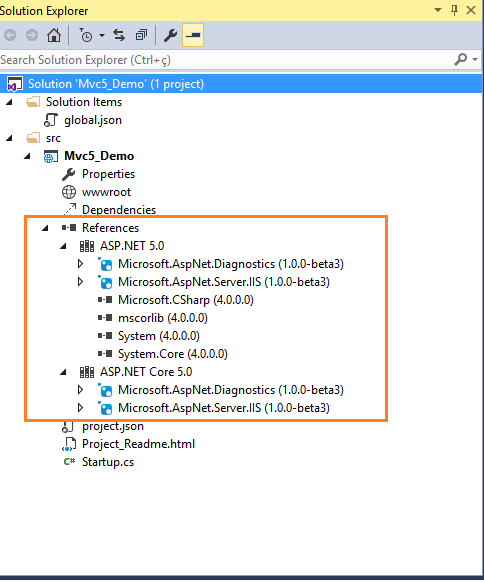The width and height of the screenshot is (484, 583).
Task: Select mscorlib (4.0.0.0) reference
Action: point(162,318)
